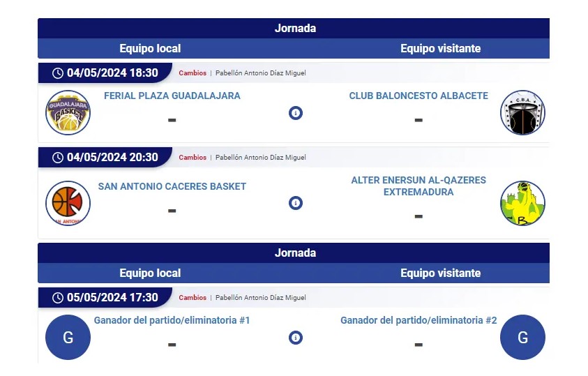Click the Al-Qazeres Extremadura yellow logo
This screenshot has width=588, height=376.
click(x=522, y=203)
